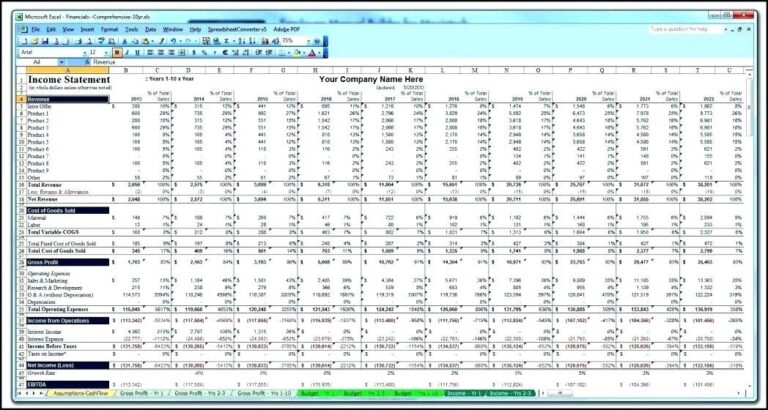Toggle Underline formatting
The width and height of the screenshot is (768, 410).
[x=137, y=52]
